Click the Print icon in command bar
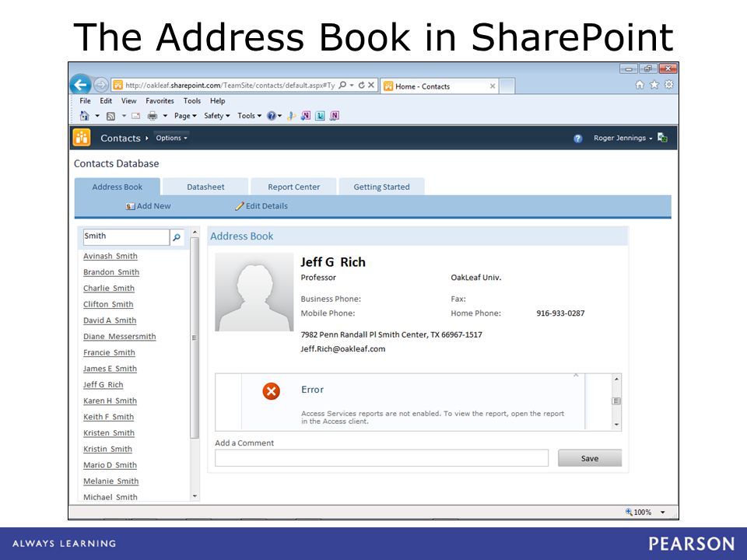 (153, 116)
